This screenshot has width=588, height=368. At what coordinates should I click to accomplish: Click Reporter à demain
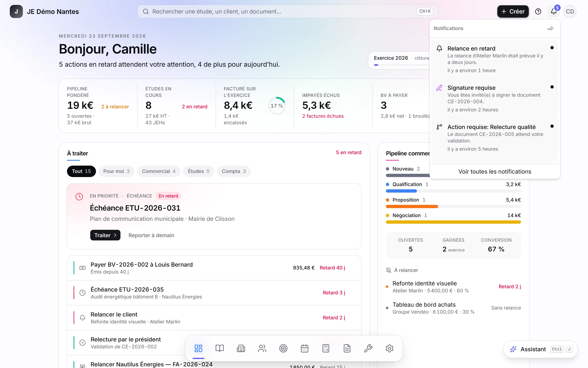(151, 235)
